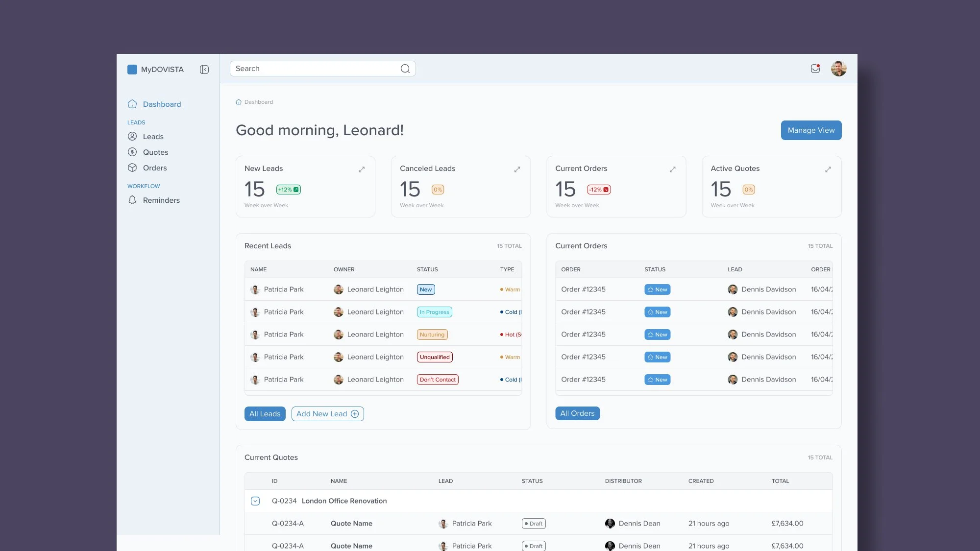Open Dashboard in the sidebar
This screenshot has width=980, height=551.
tap(162, 104)
